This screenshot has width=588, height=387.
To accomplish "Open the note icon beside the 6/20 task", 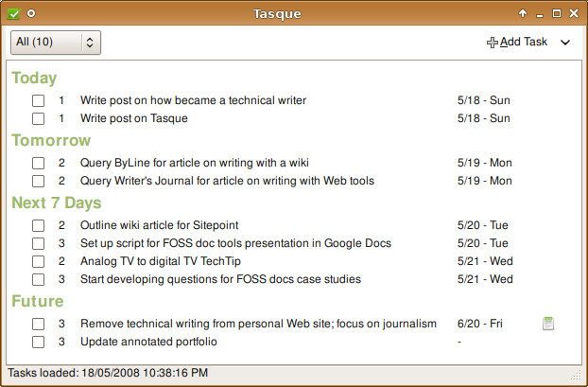I will [x=548, y=324].
